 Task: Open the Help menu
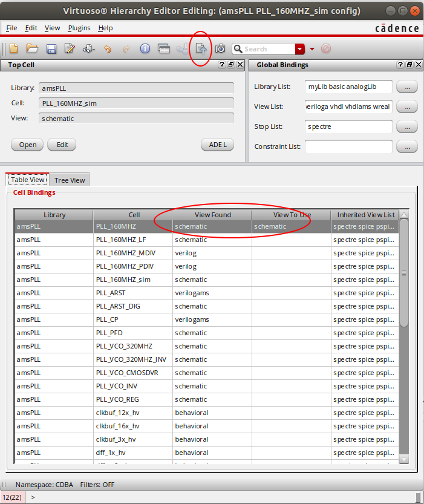[x=105, y=28]
